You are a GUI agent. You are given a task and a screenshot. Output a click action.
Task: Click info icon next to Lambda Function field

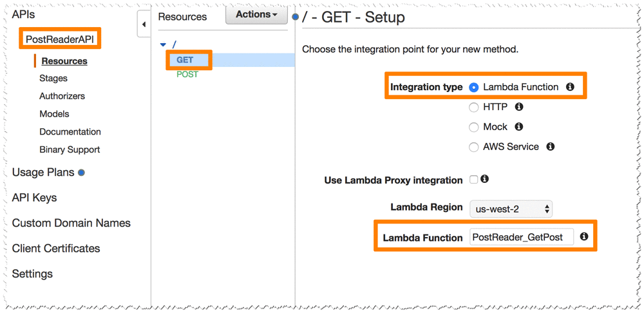click(x=584, y=237)
